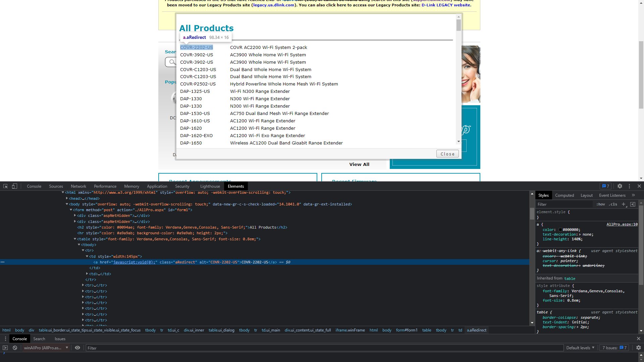
Task: Open the Layout styles tab
Action: (x=586, y=195)
